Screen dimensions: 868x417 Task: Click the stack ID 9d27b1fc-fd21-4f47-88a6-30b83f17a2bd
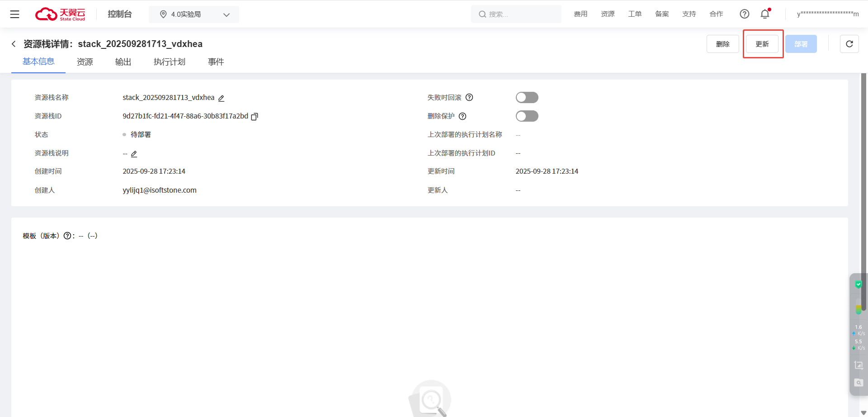(x=185, y=116)
